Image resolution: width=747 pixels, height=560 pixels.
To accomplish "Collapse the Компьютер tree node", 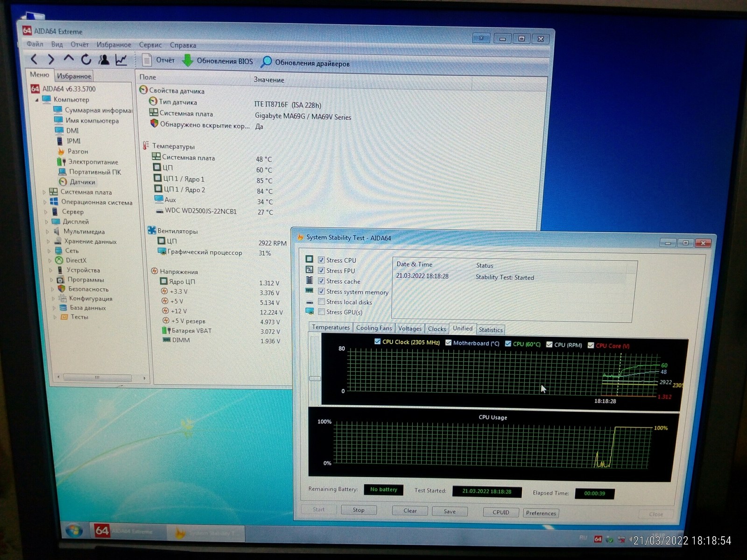I will coord(37,99).
